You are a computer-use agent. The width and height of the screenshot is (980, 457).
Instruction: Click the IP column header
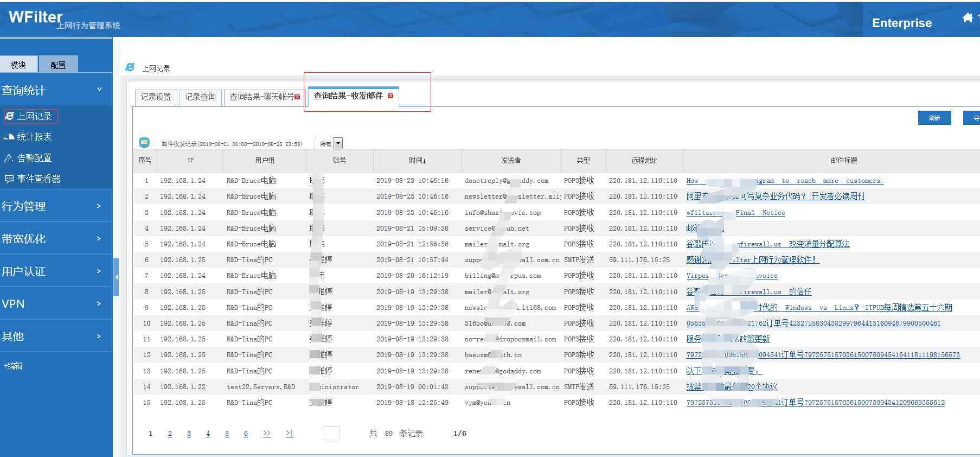click(190, 160)
